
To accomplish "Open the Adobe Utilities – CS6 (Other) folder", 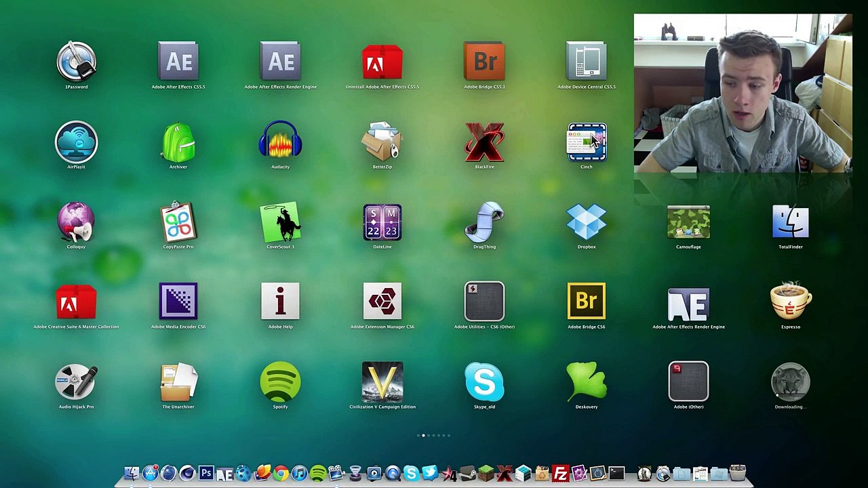I will click(x=484, y=302).
